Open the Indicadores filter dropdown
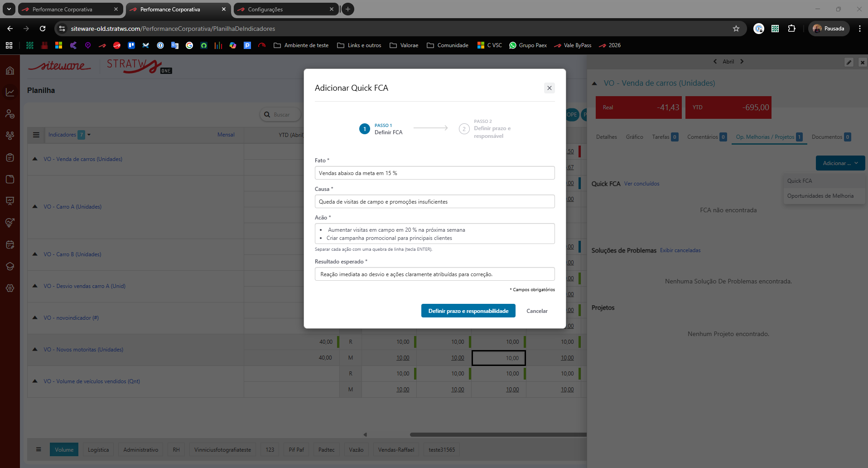Screen dimensions: 868x468 click(x=89, y=135)
